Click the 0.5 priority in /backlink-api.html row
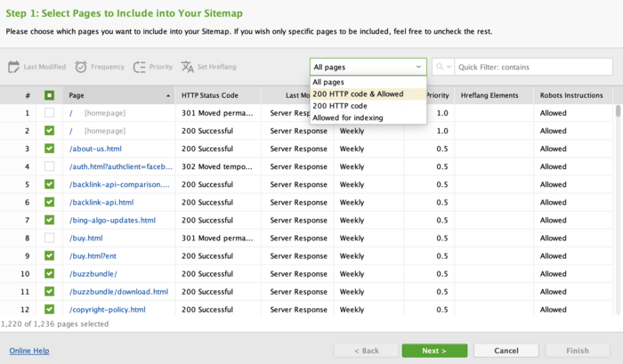This screenshot has width=623, height=364. [442, 202]
